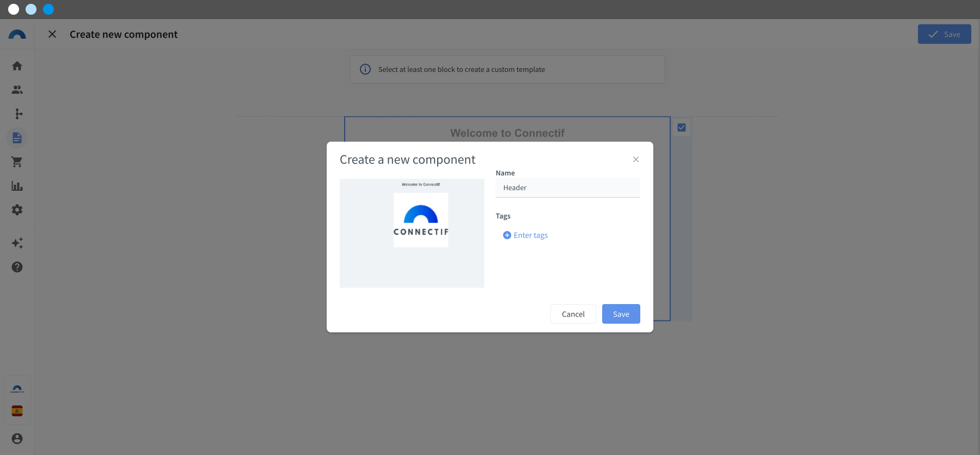Click the Tags label in dialog
The image size is (980, 455).
[503, 216]
